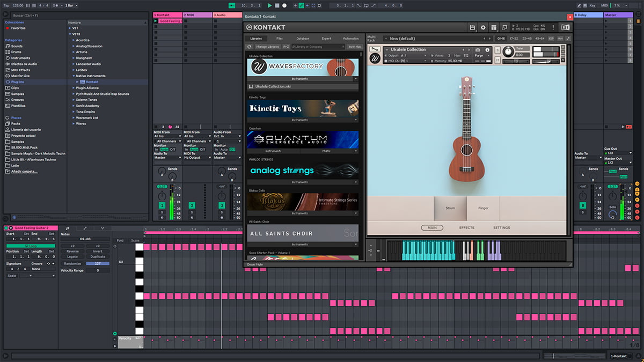Toggle Kontakt instrument Solo S button

497,50
